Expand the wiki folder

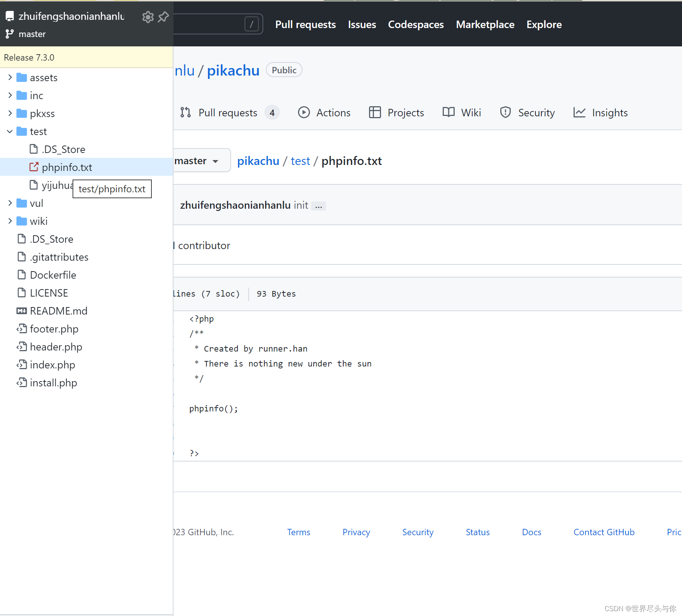[x=10, y=221]
